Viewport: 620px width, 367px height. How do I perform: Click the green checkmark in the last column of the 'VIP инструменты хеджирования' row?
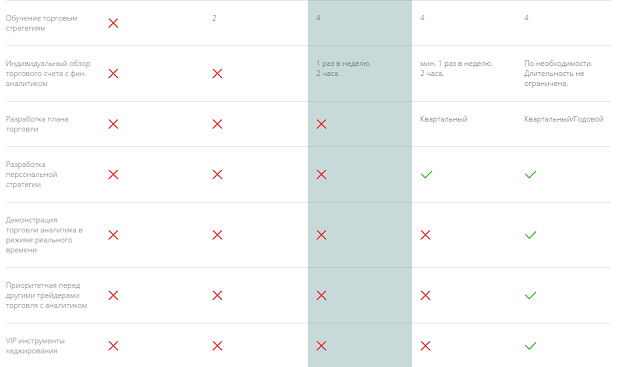point(530,346)
